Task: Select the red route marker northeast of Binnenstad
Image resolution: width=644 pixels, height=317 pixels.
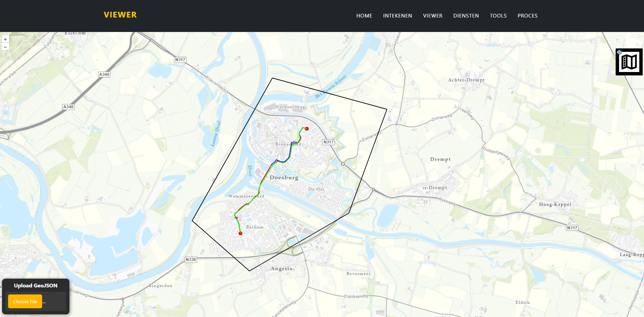Action: click(307, 129)
